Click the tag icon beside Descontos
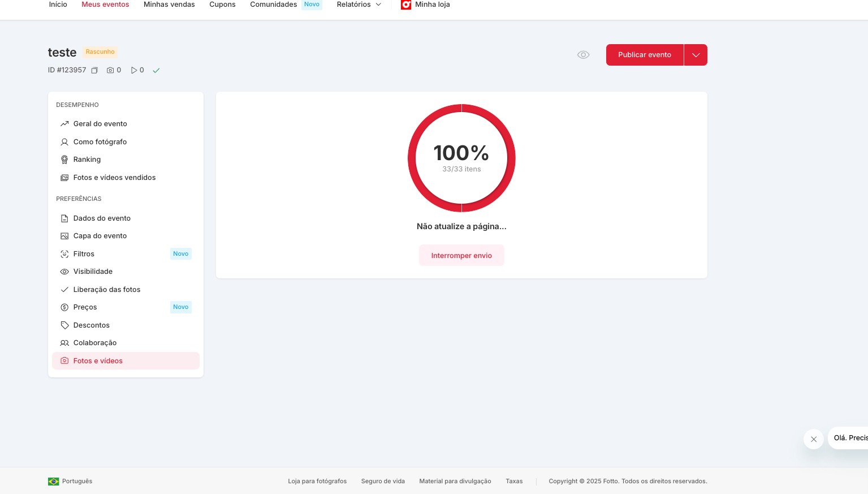 tap(64, 325)
